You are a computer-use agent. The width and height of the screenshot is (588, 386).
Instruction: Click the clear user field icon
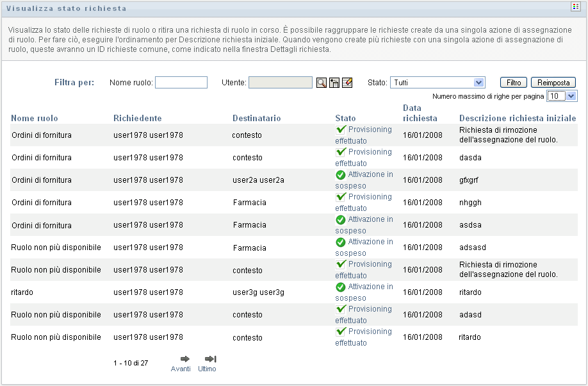click(x=347, y=83)
